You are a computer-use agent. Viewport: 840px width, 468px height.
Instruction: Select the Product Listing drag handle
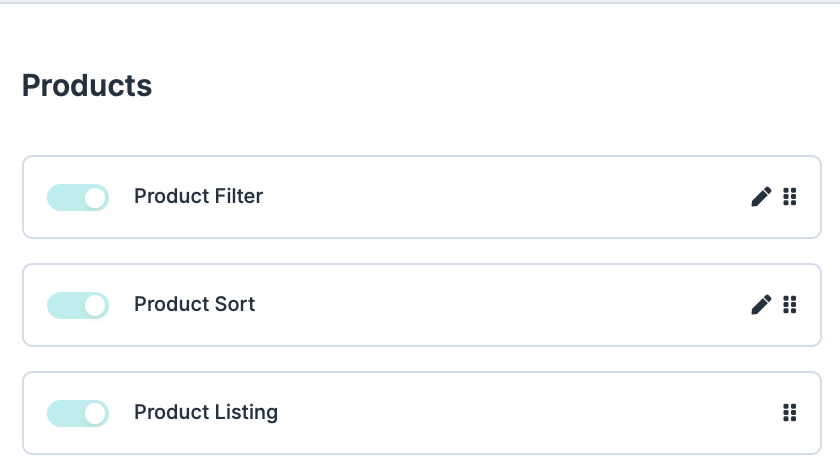click(789, 412)
